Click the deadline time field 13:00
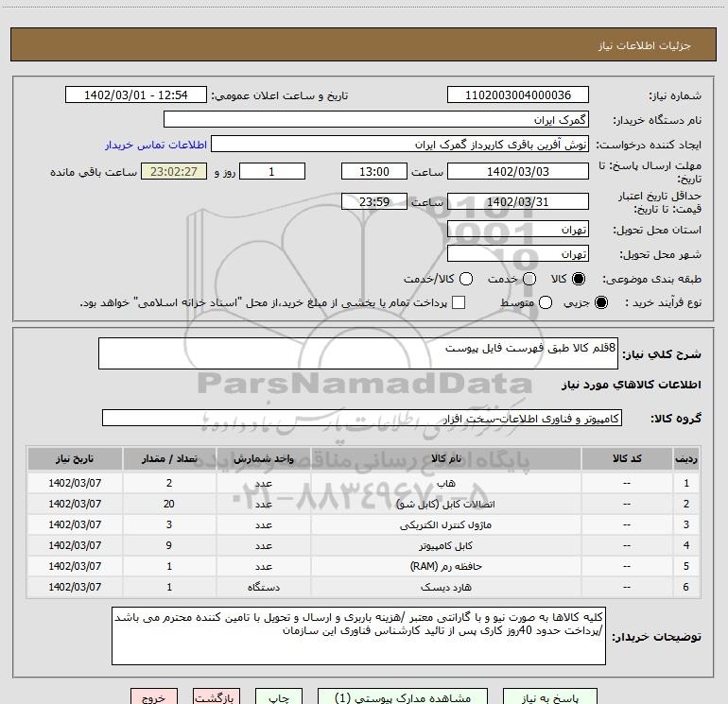 click(374, 172)
